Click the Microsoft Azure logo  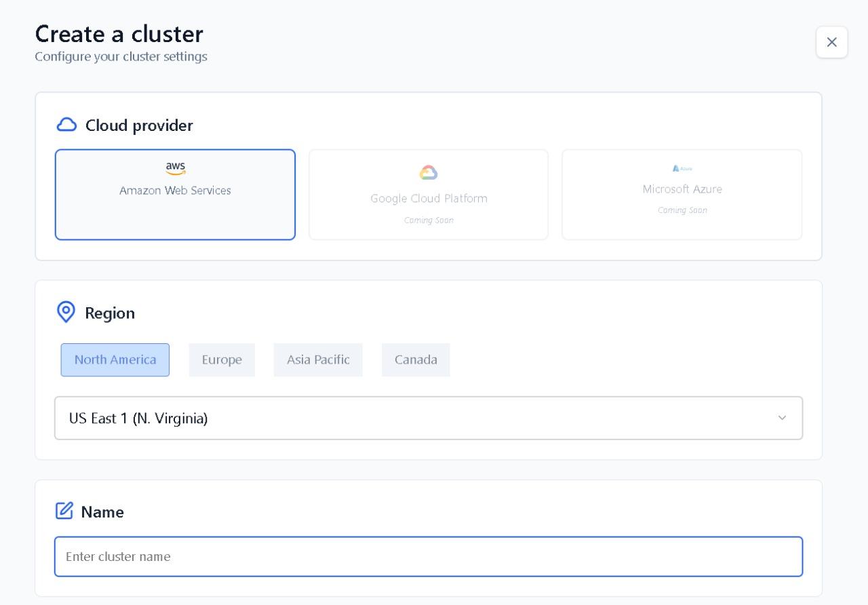click(682, 168)
